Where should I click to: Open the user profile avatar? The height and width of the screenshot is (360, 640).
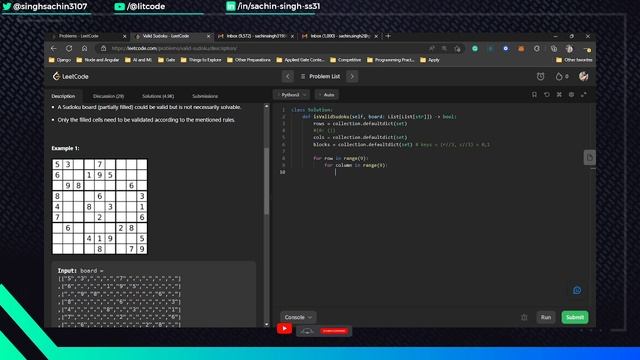584,76
